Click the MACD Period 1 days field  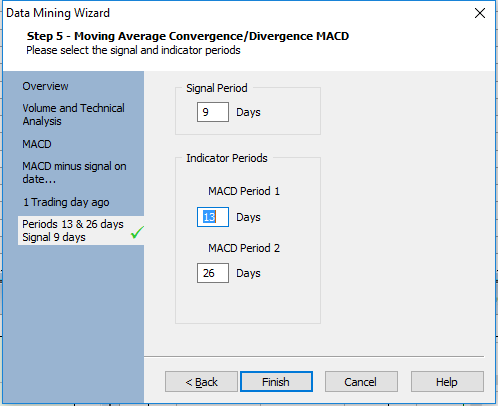coord(213,217)
